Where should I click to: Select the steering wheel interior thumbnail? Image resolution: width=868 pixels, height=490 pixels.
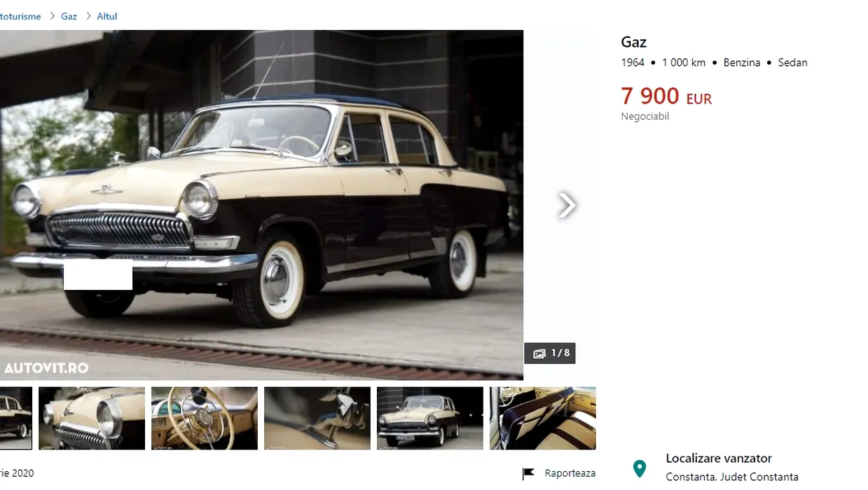[x=205, y=418]
